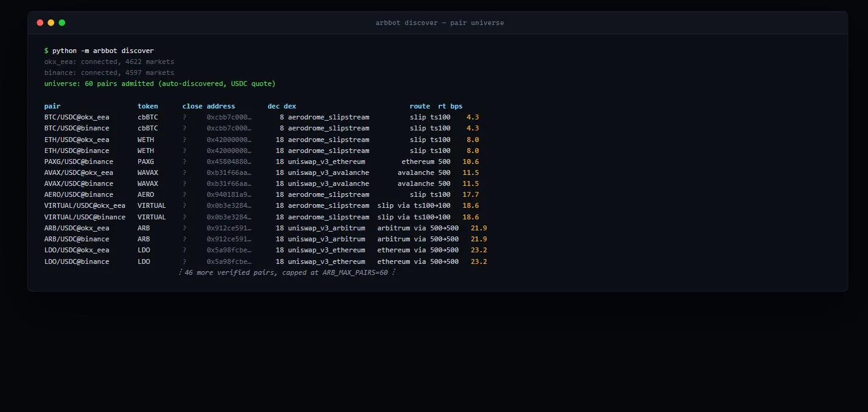Viewport: 868px width, 412px height.
Task: Click the 'close' column header
Action: tap(192, 106)
